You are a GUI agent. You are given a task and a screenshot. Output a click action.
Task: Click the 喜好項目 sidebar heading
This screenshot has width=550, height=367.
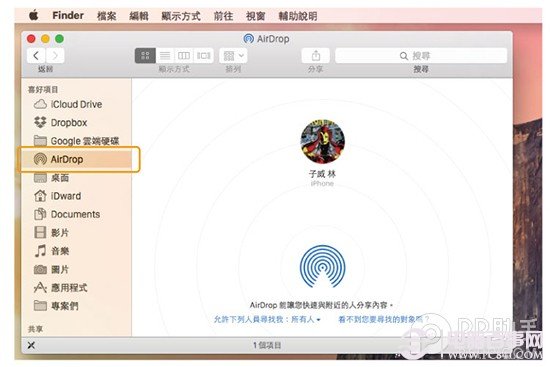click(43, 89)
